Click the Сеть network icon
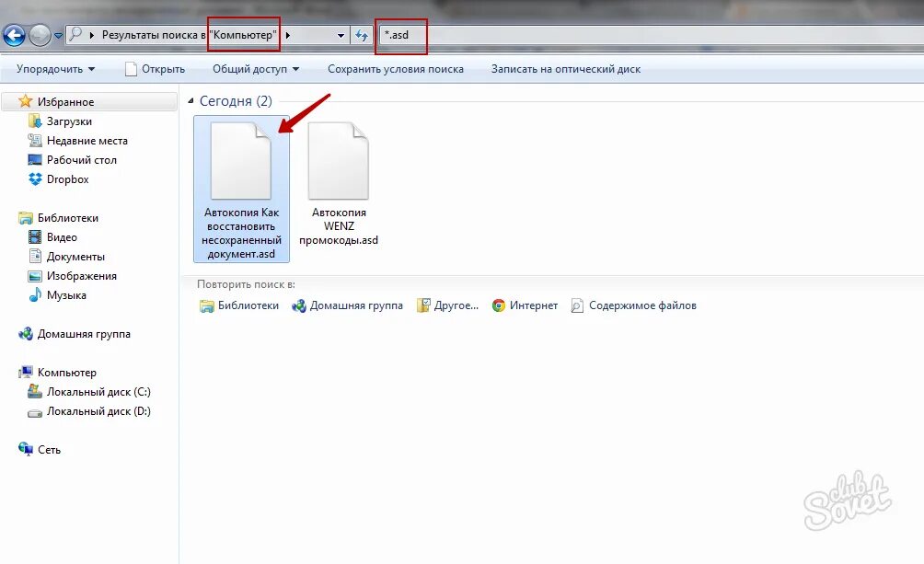This screenshot has height=564, width=924. point(26,449)
